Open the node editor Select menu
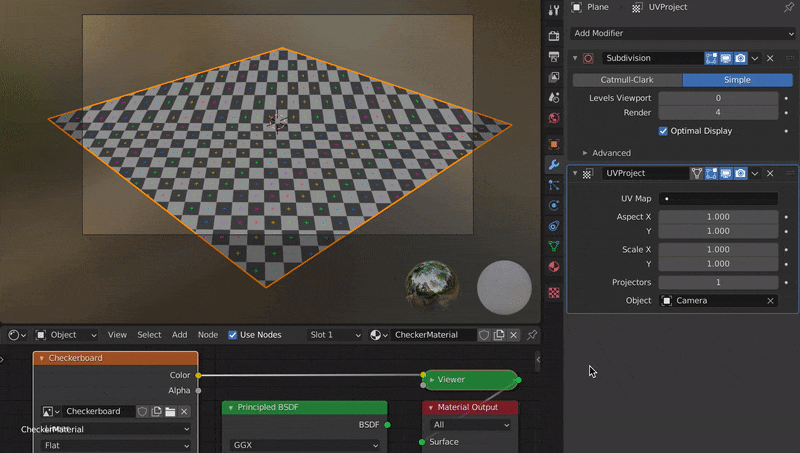This screenshot has width=800, height=453. coord(149,335)
